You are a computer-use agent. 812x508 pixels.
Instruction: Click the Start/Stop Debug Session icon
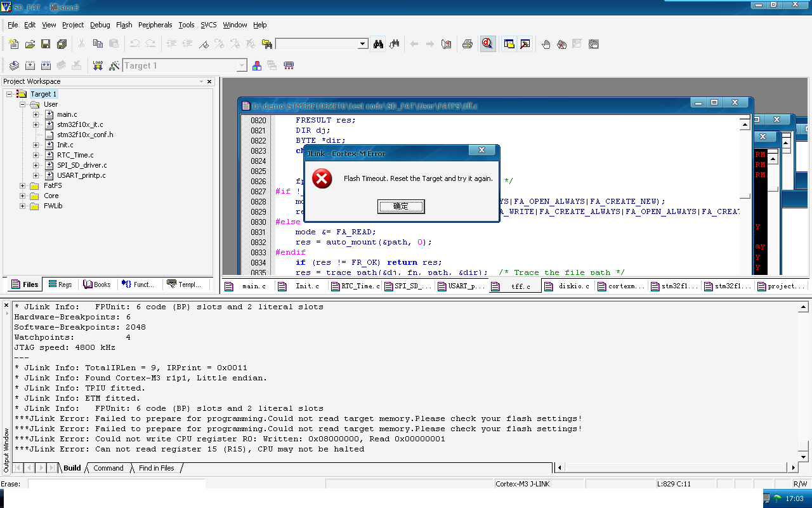click(x=487, y=44)
